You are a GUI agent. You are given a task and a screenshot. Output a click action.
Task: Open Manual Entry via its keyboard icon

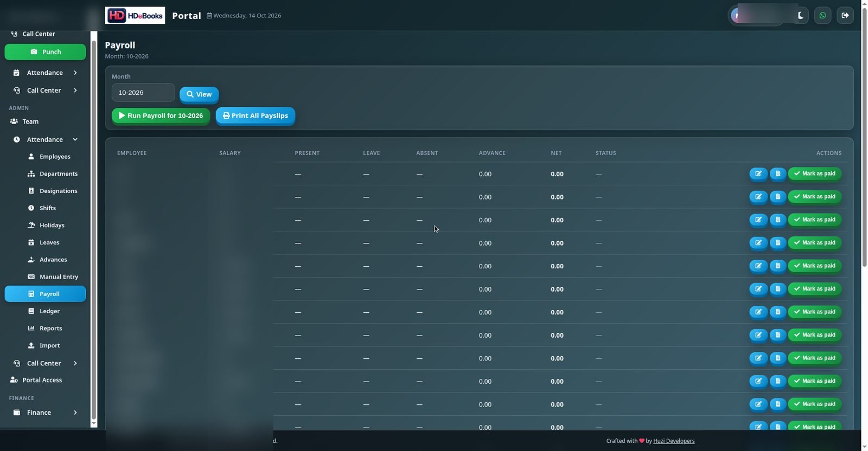[x=31, y=276]
